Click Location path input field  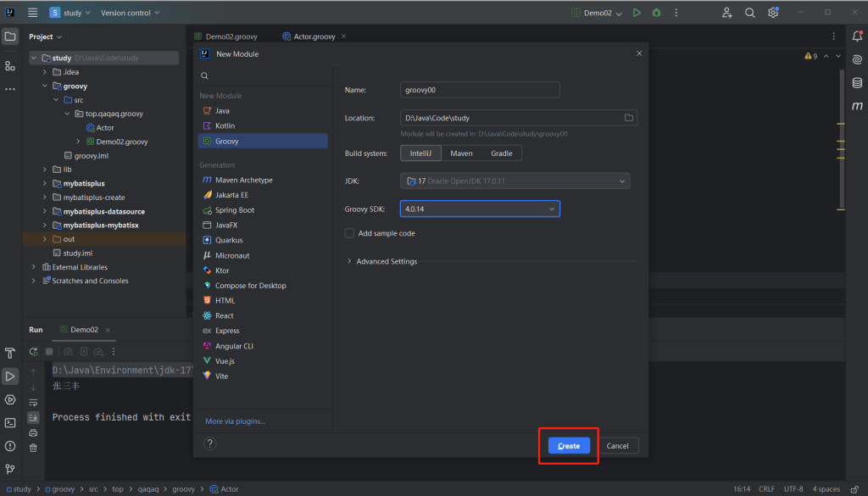click(x=510, y=118)
